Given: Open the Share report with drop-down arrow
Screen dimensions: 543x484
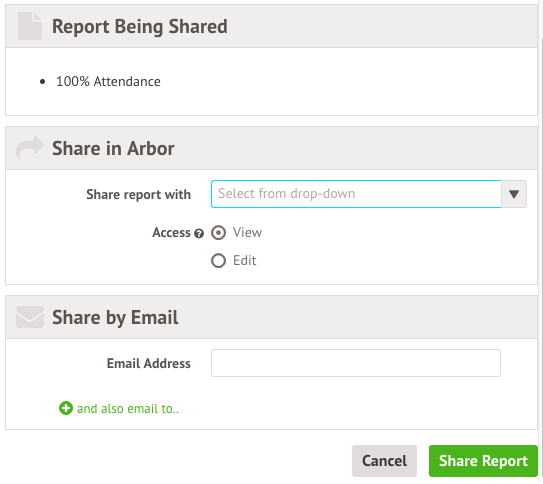Looking at the screenshot, I should coord(514,194).
